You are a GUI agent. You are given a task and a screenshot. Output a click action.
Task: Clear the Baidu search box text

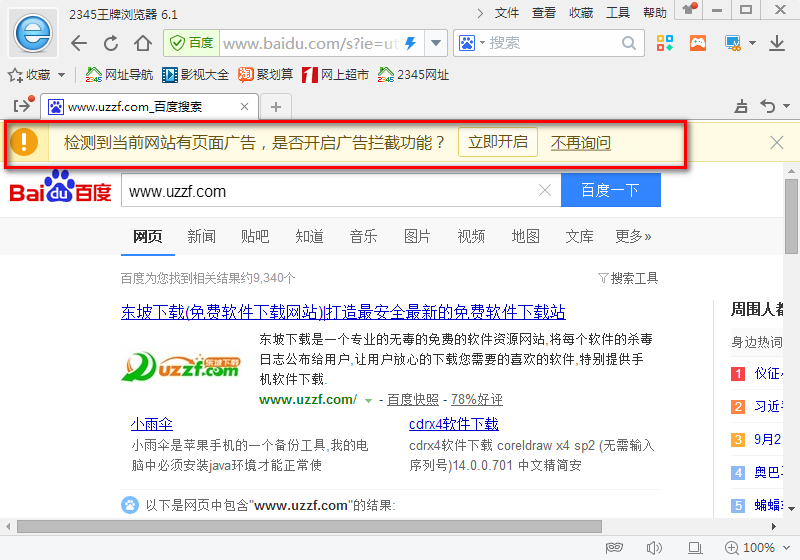[x=545, y=190]
